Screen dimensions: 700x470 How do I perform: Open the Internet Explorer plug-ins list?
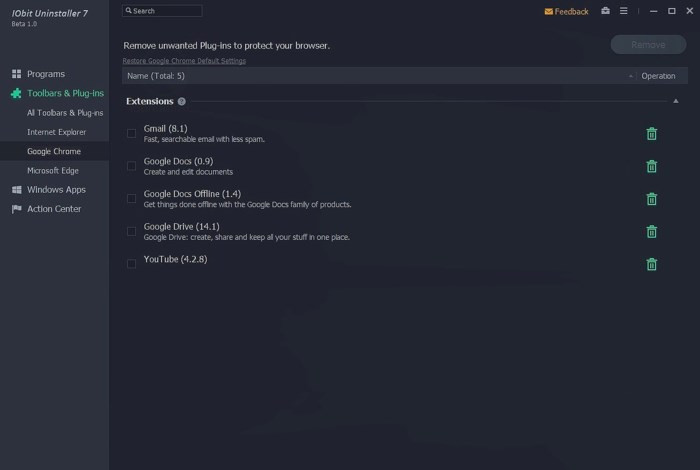(x=57, y=132)
